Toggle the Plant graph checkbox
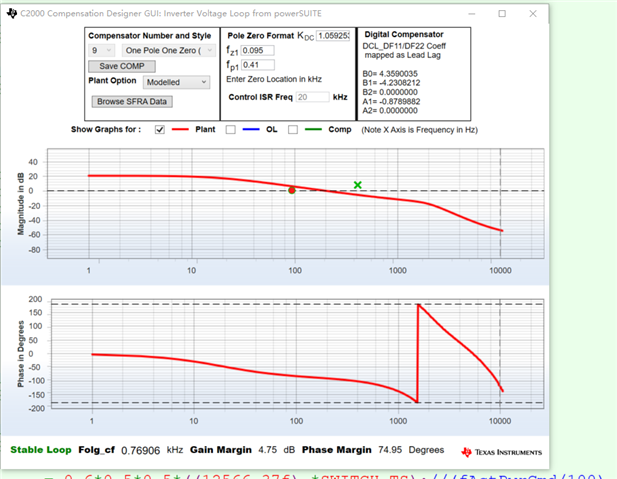 pyautogui.click(x=160, y=129)
